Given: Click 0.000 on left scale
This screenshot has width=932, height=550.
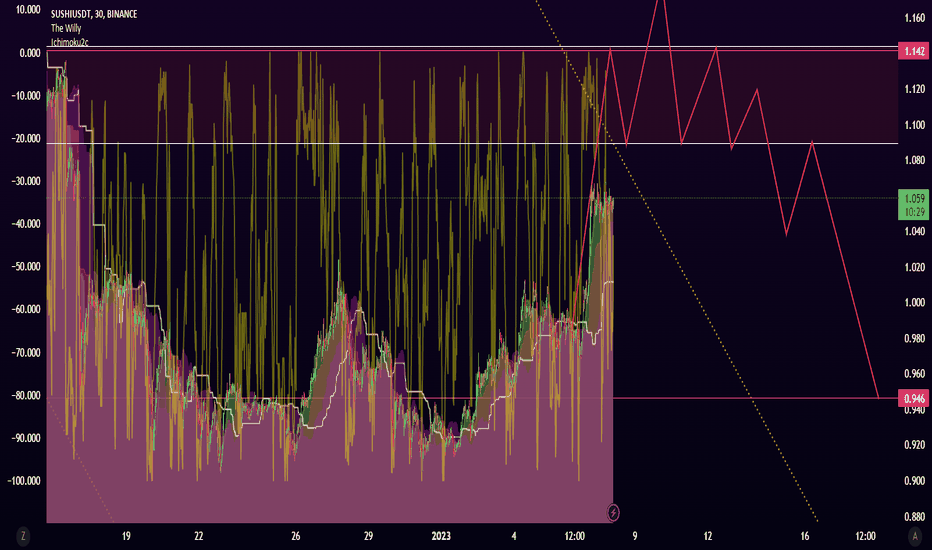Looking at the screenshot, I should point(30,53).
